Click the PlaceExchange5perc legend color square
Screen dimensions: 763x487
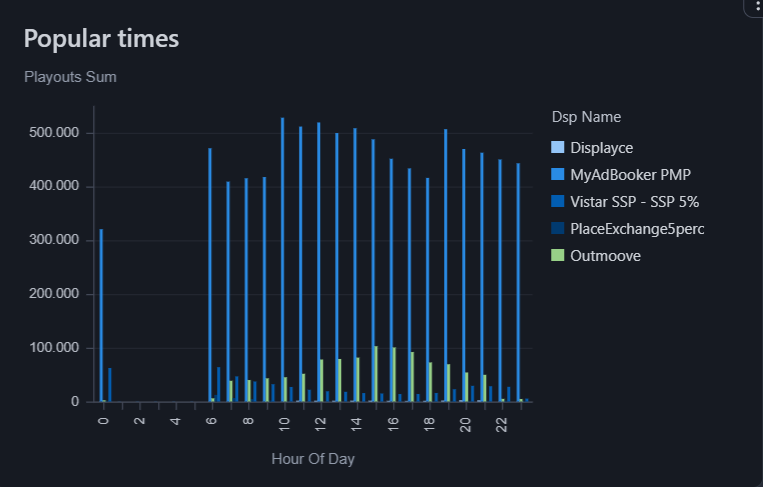pos(558,229)
